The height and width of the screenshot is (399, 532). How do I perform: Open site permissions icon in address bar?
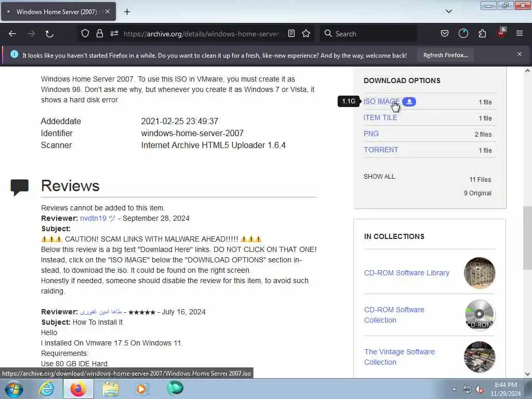point(114,33)
